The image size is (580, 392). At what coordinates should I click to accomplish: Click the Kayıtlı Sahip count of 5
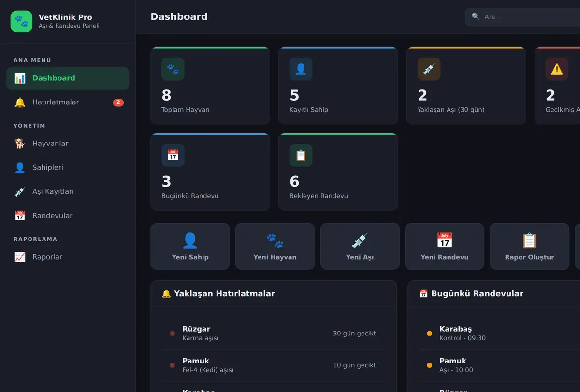[294, 95]
